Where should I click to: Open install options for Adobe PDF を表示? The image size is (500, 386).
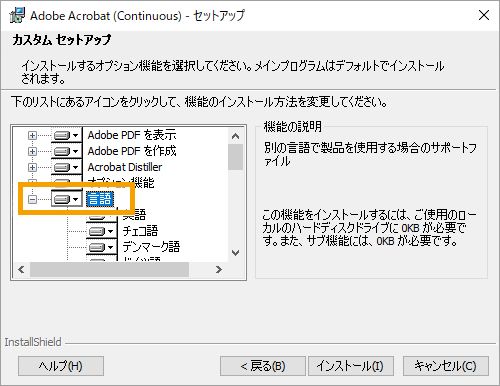pos(66,135)
